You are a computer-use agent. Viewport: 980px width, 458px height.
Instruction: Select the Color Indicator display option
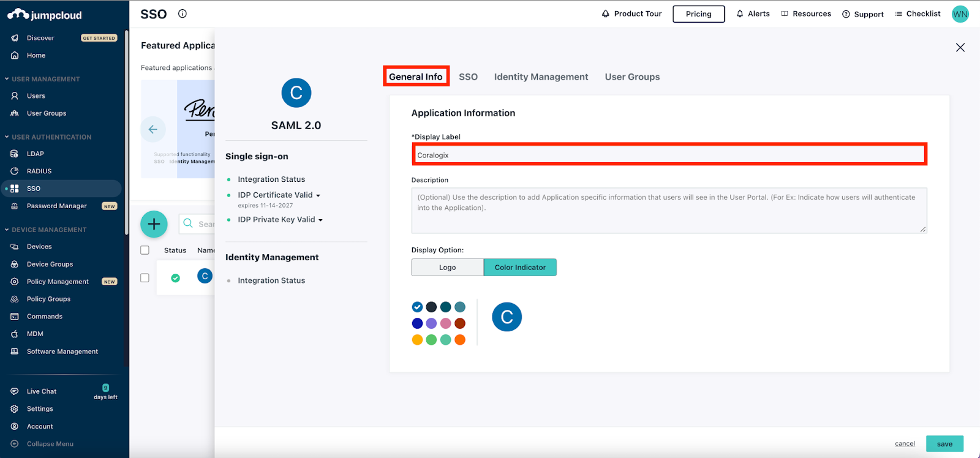click(x=520, y=267)
